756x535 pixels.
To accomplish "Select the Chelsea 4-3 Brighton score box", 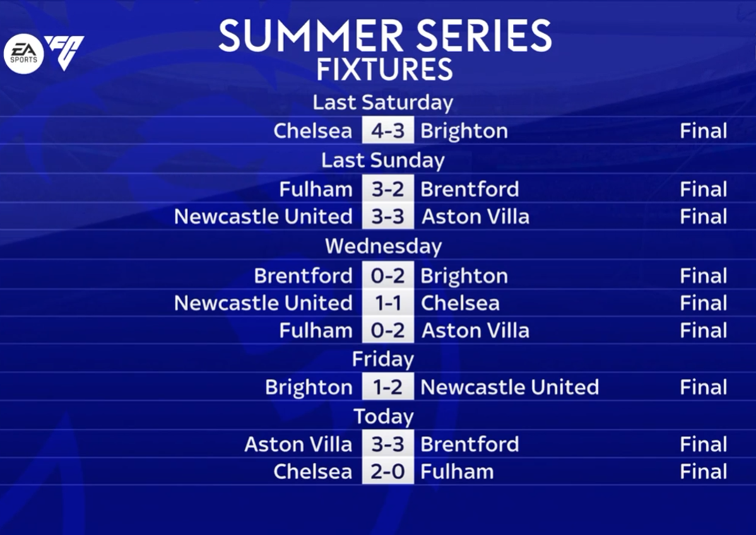I will pyautogui.click(x=388, y=130).
